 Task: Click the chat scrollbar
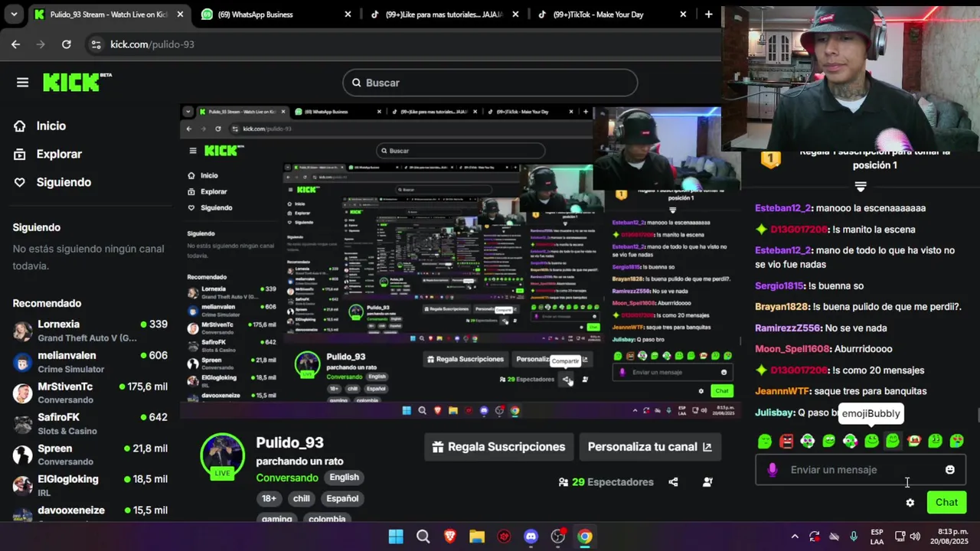(977, 416)
